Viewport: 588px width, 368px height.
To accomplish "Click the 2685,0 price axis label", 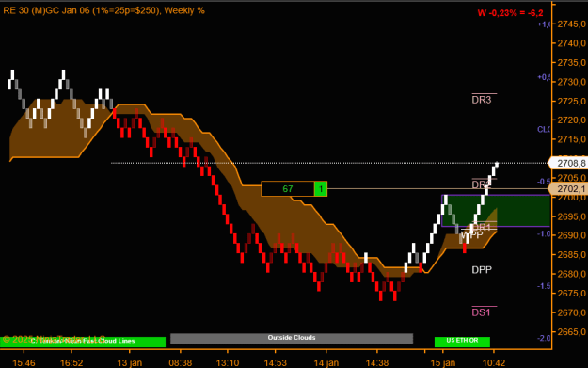I will [x=571, y=255].
